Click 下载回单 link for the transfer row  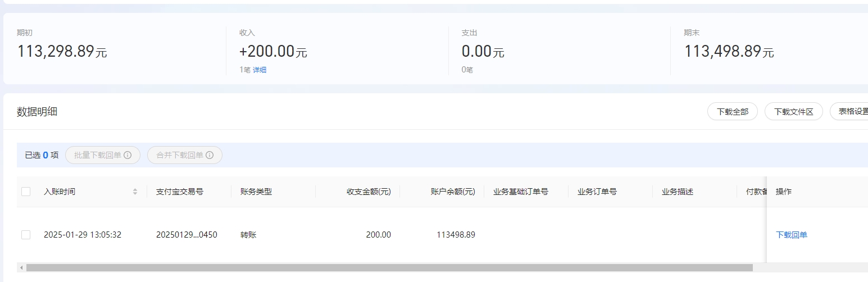point(792,235)
